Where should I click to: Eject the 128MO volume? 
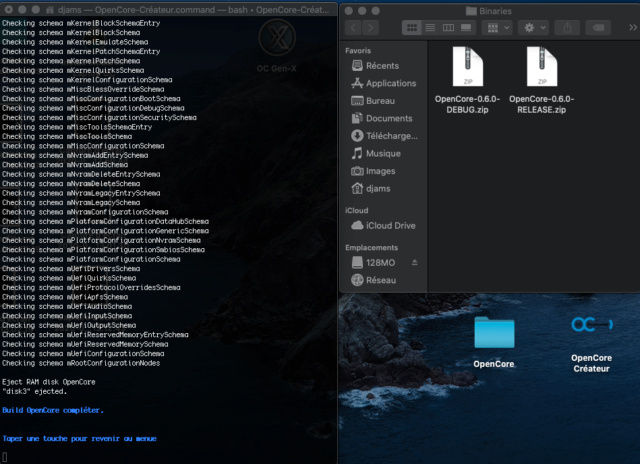click(x=415, y=262)
